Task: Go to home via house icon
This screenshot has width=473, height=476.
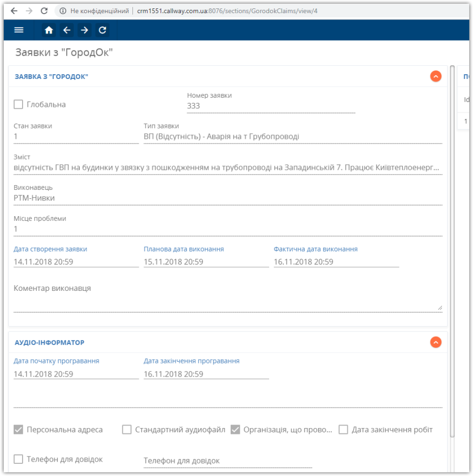Action: 49,30
